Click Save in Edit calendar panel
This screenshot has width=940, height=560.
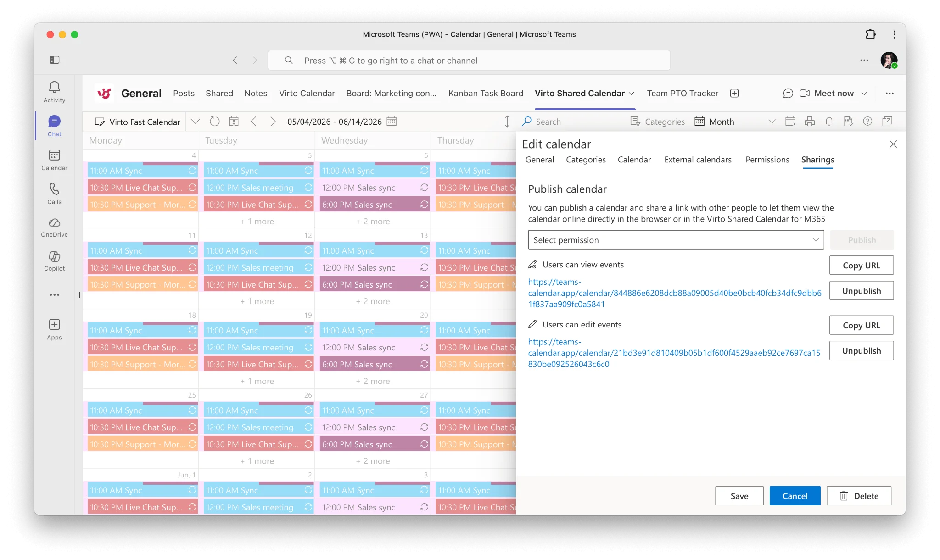tap(739, 496)
